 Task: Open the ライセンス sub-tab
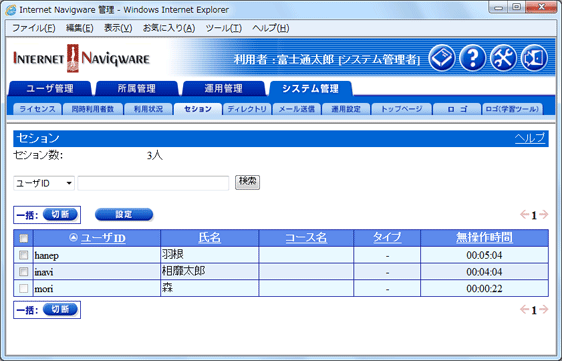(x=37, y=109)
